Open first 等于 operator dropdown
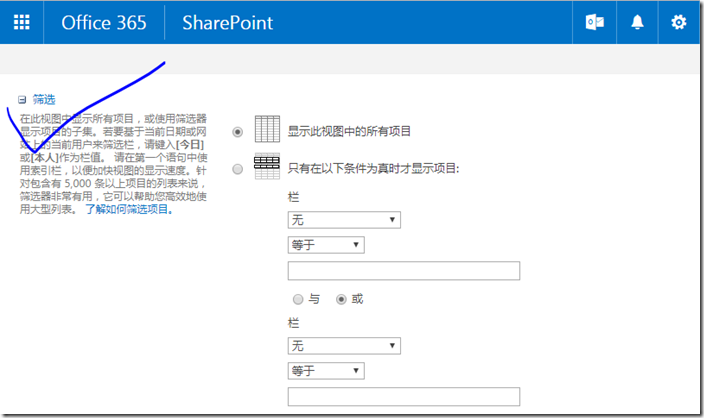Viewport: 704px width, 418px height. tap(326, 245)
